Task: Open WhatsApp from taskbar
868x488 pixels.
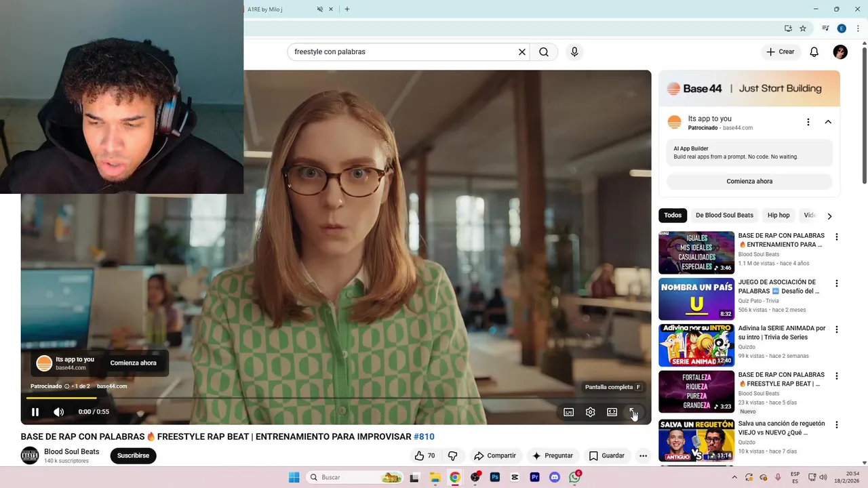Action: pos(575,477)
